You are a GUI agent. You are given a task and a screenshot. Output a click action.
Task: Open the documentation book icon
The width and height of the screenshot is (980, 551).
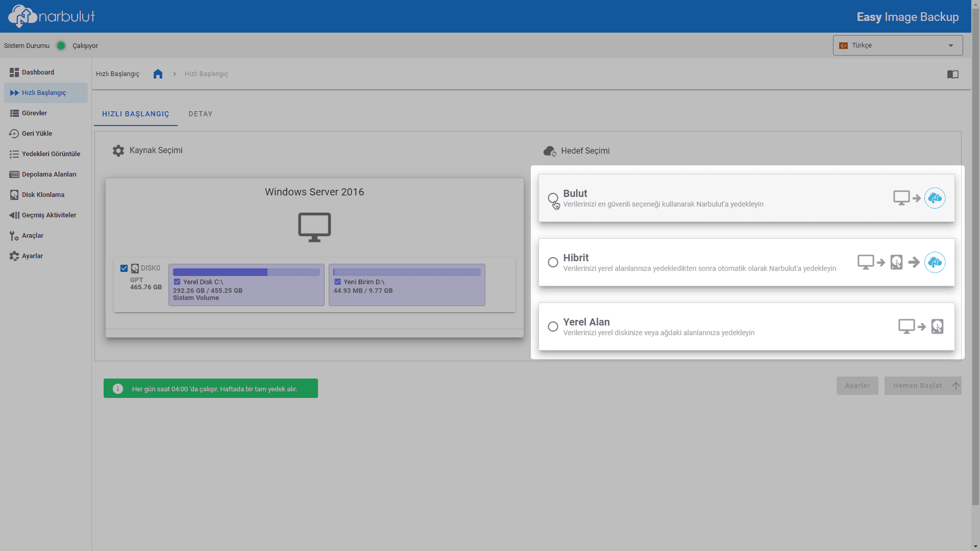click(952, 74)
